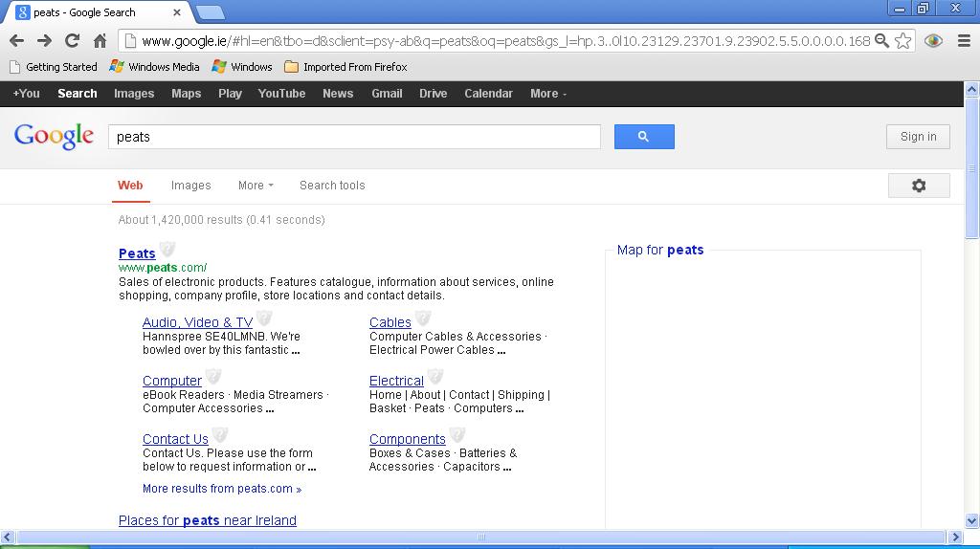980x549 pixels.
Task: Click shield icon beside Contact Us link
Action: (219, 434)
